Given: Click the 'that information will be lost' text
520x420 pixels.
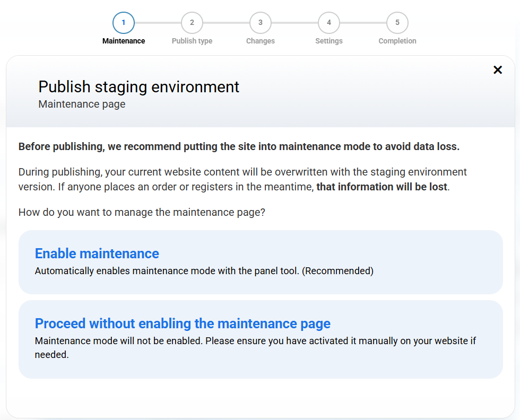Looking at the screenshot, I should pyautogui.click(x=382, y=187).
